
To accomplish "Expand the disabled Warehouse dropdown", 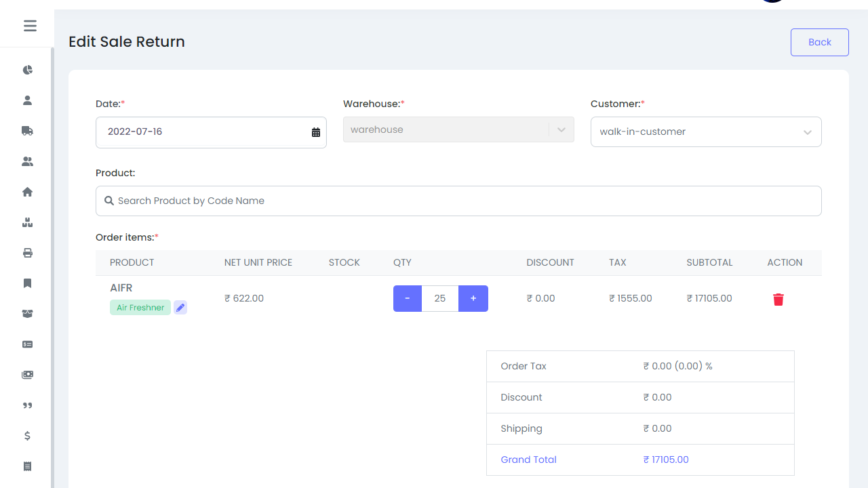I will (x=561, y=130).
